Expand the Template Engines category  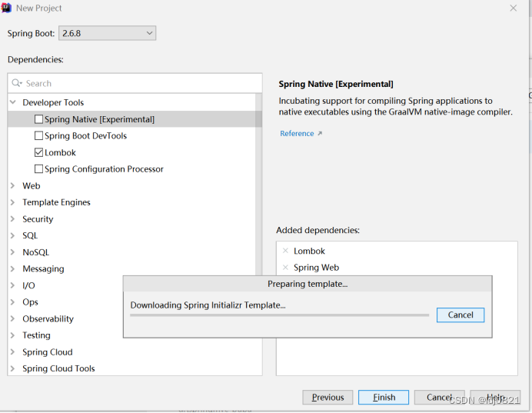(13, 202)
